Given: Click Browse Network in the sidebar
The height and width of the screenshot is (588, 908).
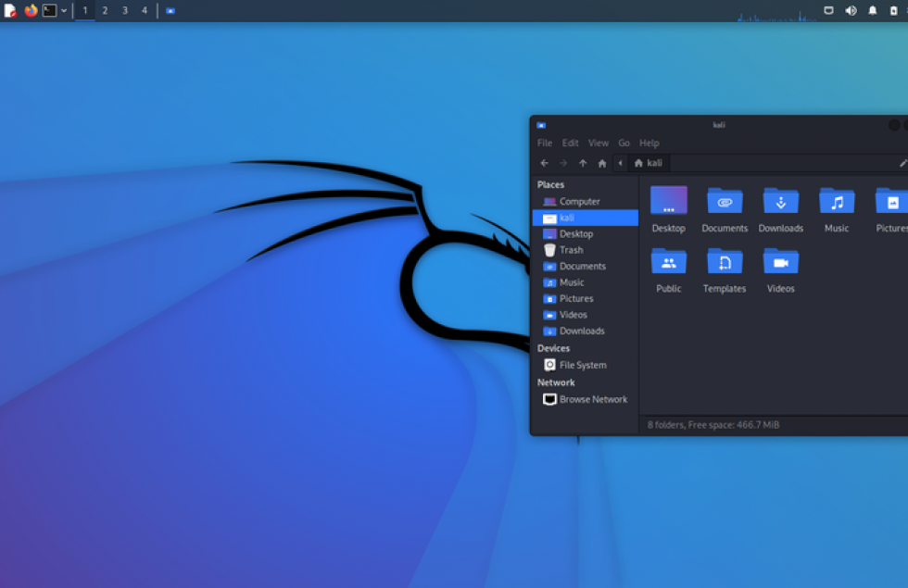Looking at the screenshot, I should pos(585,399).
